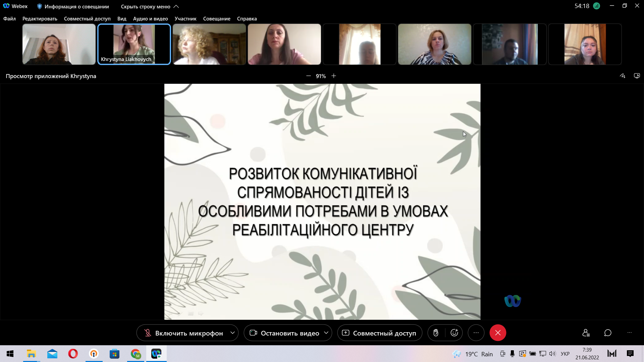Select Khrystyna Liakhovych video thumbnail
This screenshot has width=644, height=362.
pyautogui.click(x=134, y=44)
